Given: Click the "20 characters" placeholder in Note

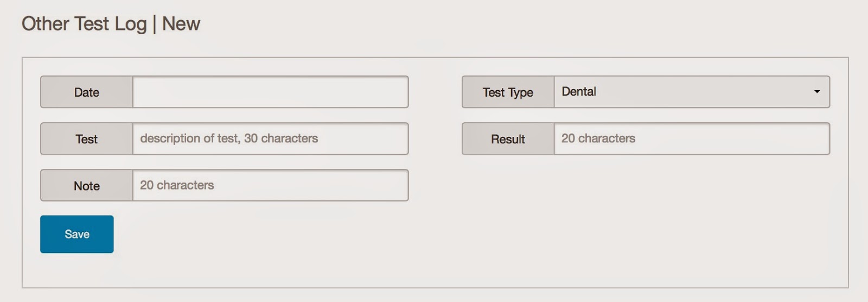Looking at the screenshot, I should [x=177, y=185].
